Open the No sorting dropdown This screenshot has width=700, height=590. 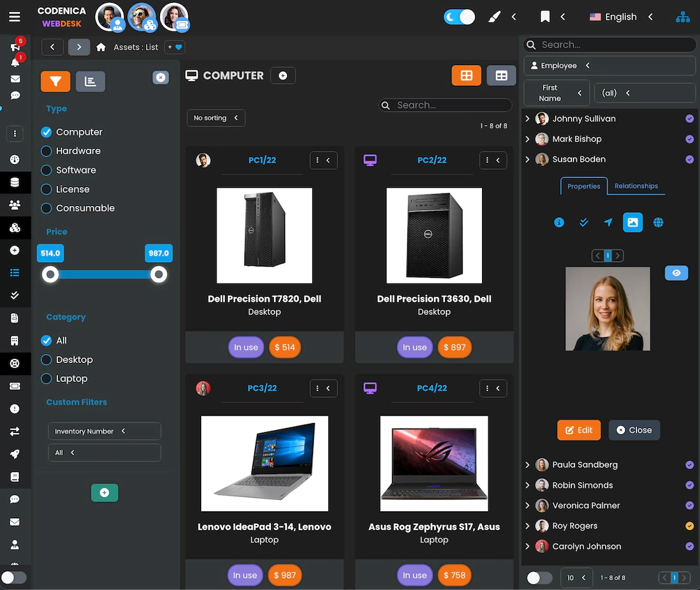pyautogui.click(x=216, y=117)
